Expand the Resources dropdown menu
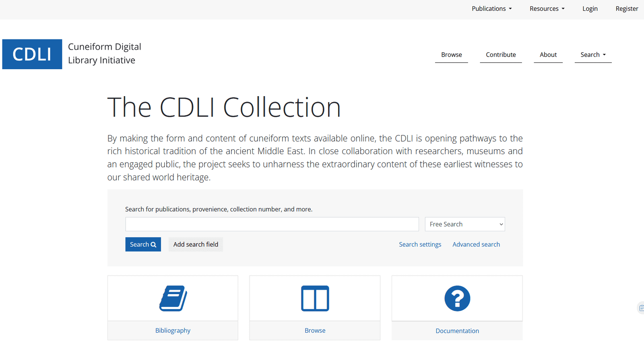The image size is (644, 342). 547,8
